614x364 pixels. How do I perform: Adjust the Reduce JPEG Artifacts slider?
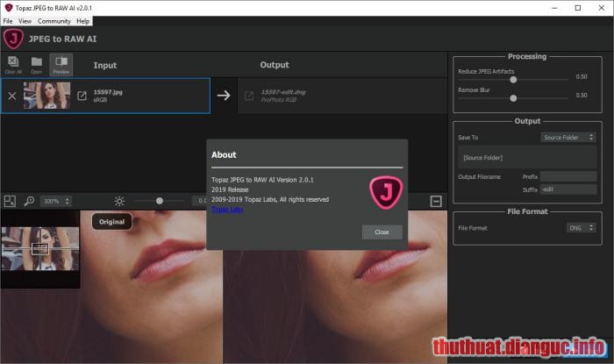[x=513, y=80]
